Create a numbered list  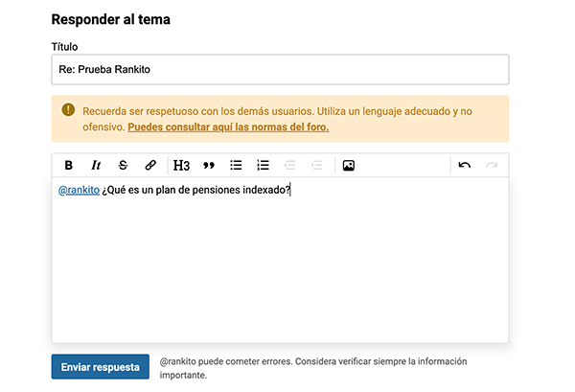pyautogui.click(x=264, y=165)
